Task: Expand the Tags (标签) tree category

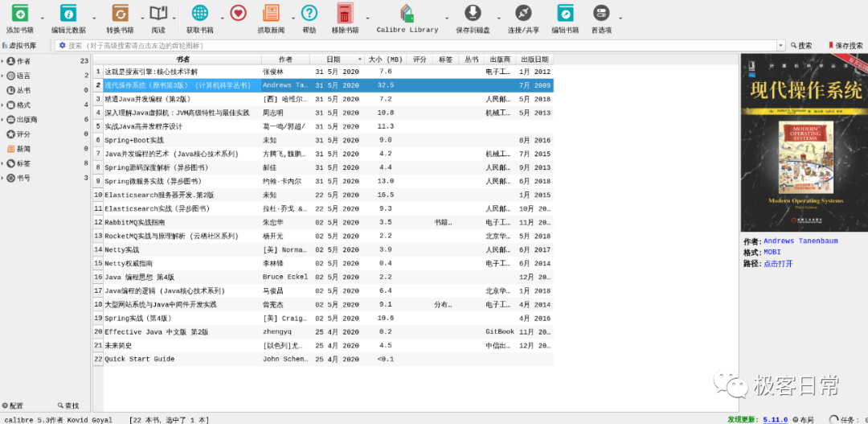Action: 2,163
